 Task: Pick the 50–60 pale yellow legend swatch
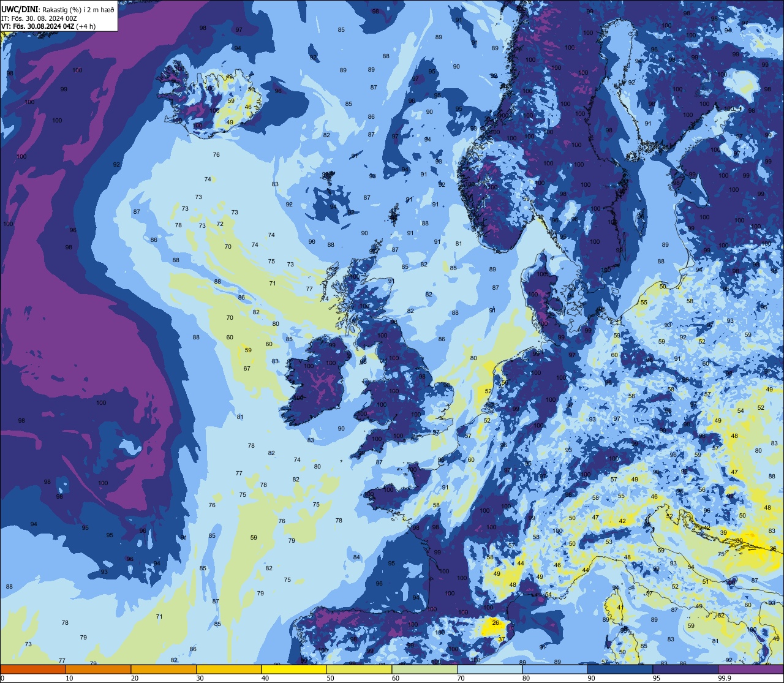[x=359, y=670]
